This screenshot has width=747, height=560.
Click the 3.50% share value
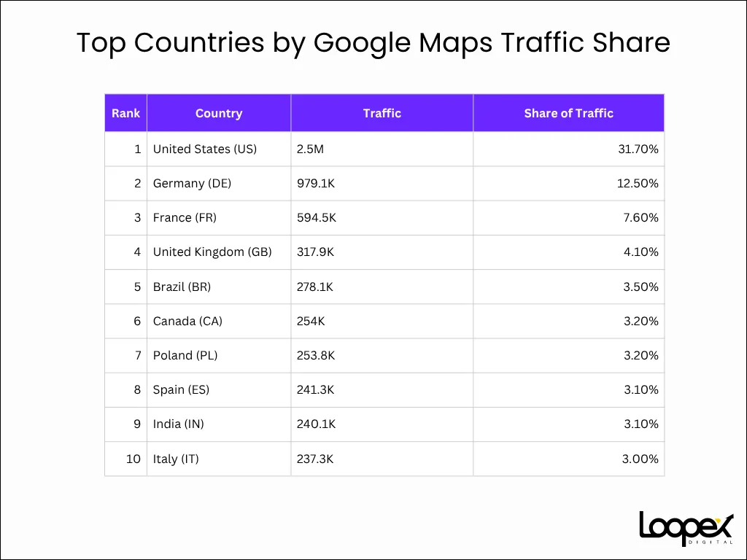[x=640, y=287]
